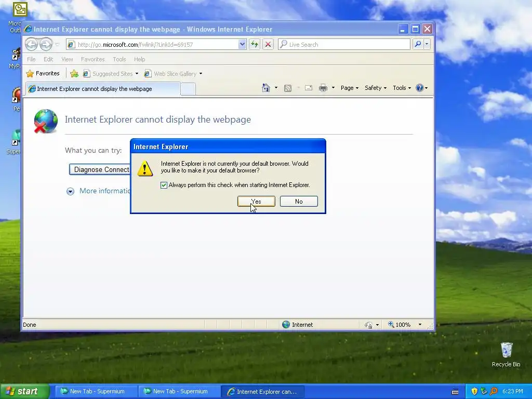Viewport: 532px width, 399px height.
Task: Open the View menu
Action: pyautogui.click(x=67, y=59)
